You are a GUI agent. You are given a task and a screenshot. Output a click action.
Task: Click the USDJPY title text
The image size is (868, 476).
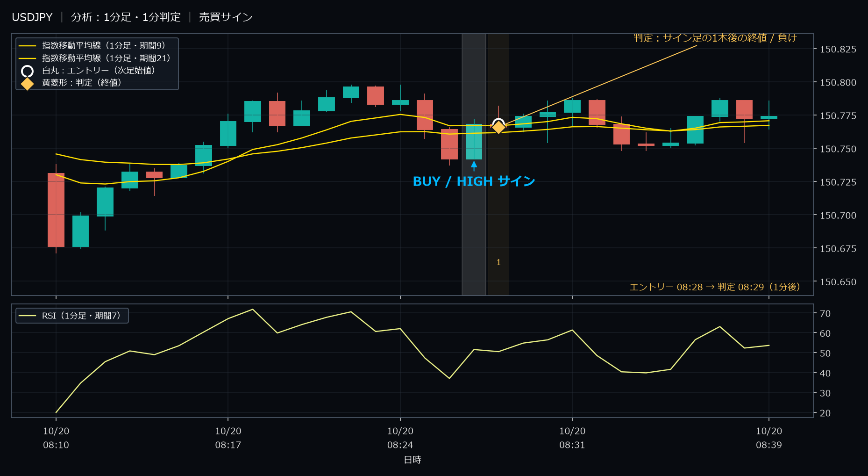[x=32, y=17]
